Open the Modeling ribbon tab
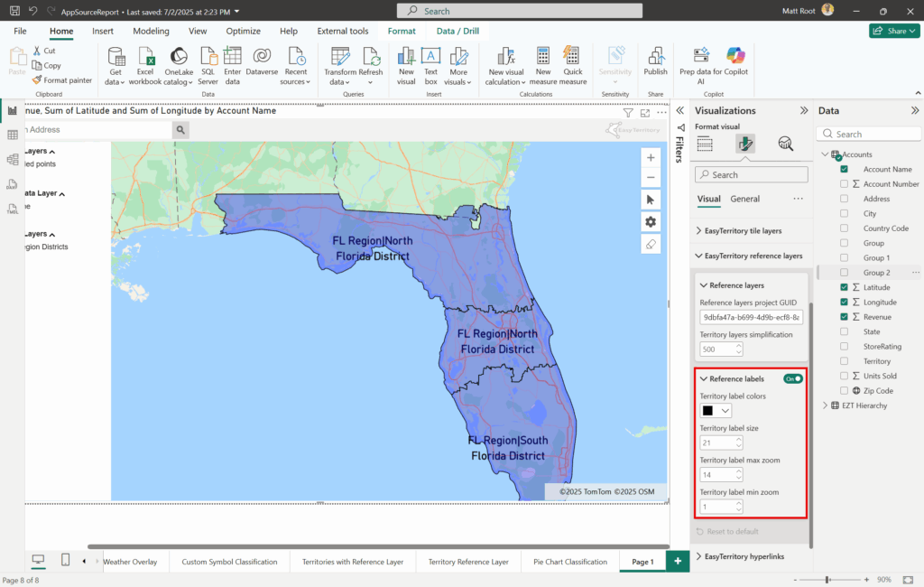Screen dimensions: 924x587 coord(151,31)
